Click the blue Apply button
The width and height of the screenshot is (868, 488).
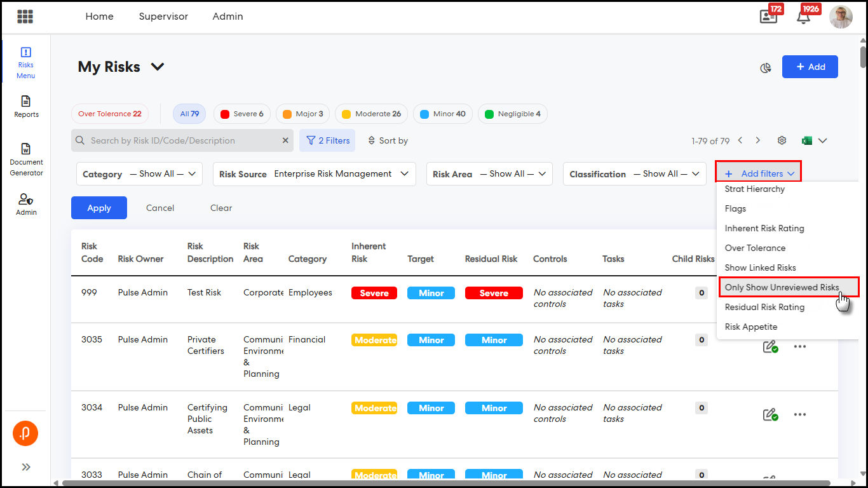[99, 208]
